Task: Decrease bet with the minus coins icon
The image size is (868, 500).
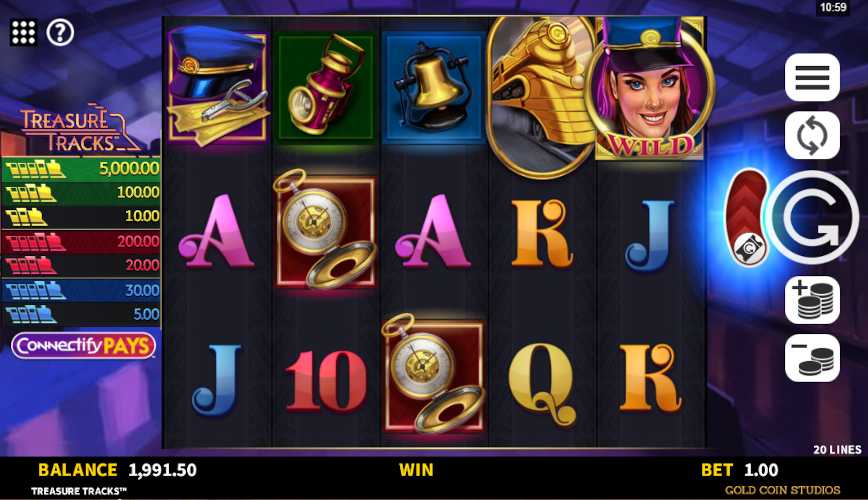Action: (812, 358)
